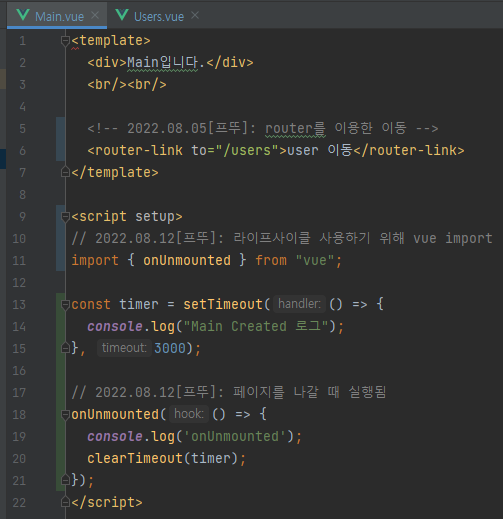Click the 'timer' constant declaration
503x519 pixels.
139,304
